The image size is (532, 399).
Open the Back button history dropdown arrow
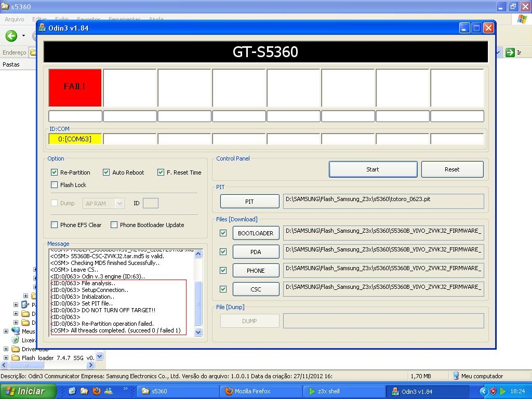pyautogui.click(x=23, y=36)
